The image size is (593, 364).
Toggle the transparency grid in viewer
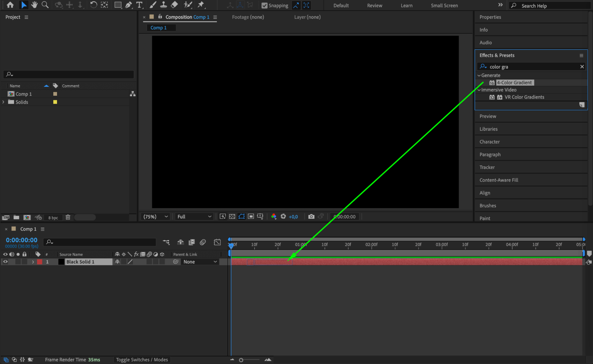[232, 216]
